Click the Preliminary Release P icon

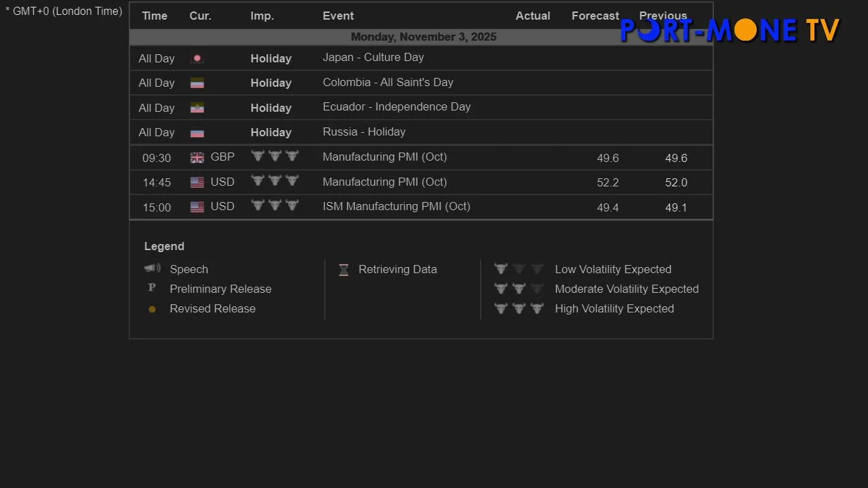[x=152, y=288]
